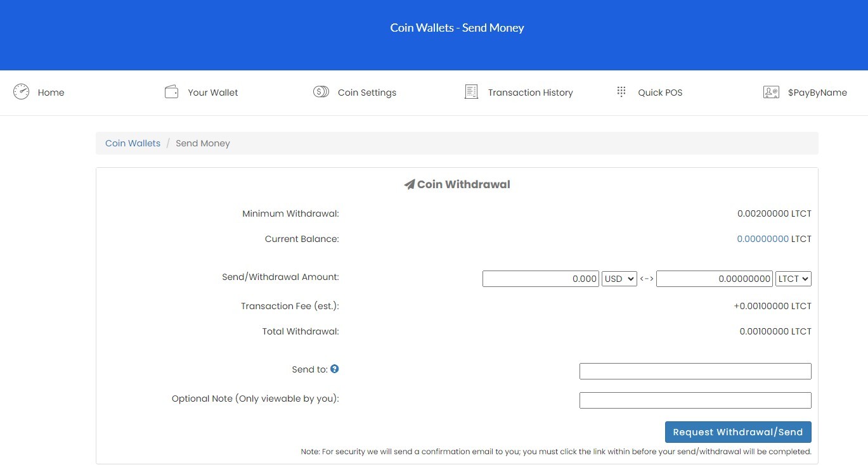Open the Transaction History menu item
The width and height of the screenshot is (868, 465).
(x=530, y=92)
